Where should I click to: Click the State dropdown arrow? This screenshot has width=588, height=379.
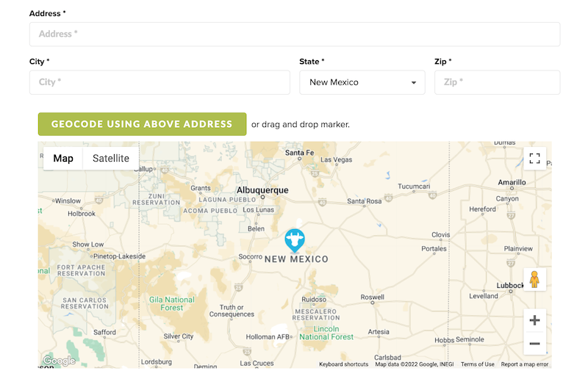tap(414, 83)
